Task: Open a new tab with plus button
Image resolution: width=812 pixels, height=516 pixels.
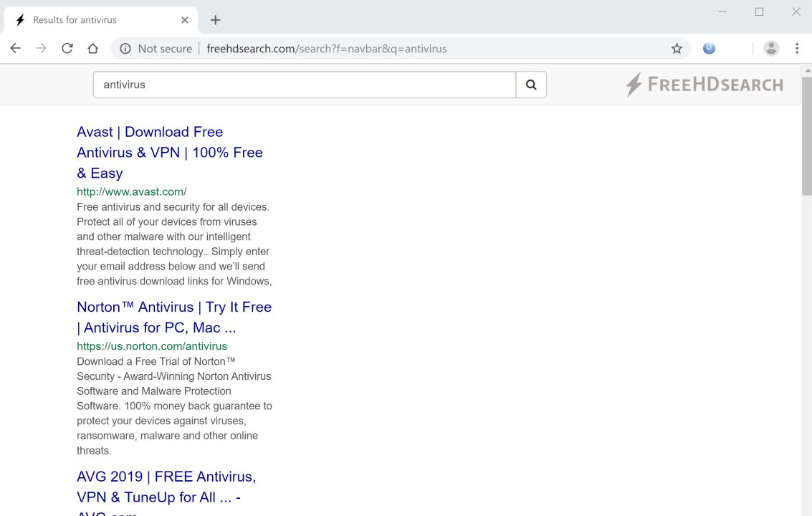Action: pos(216,19)
